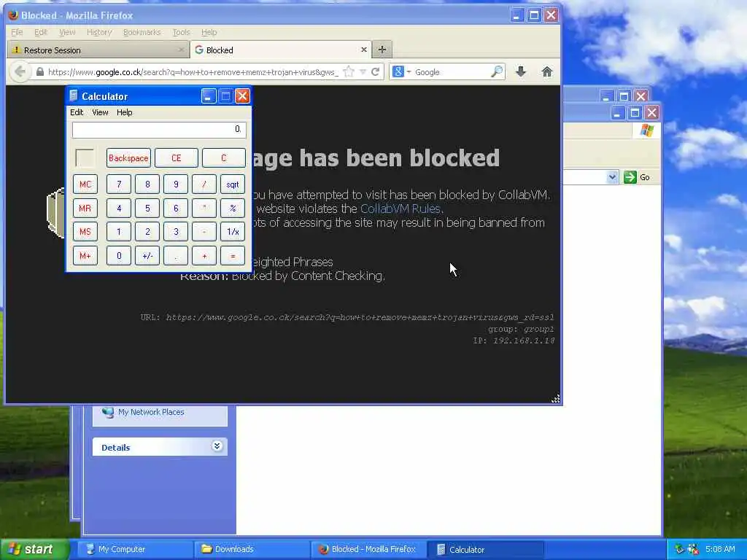Screen dimensions: 747x560
Task: Switch to Calculator taskbar button
Action: (x=485, y=549)
